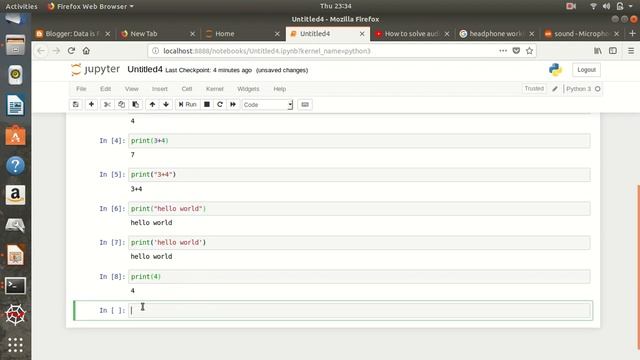
Task: Select cell In [6] print("hello world")
Action: point(360,209)
